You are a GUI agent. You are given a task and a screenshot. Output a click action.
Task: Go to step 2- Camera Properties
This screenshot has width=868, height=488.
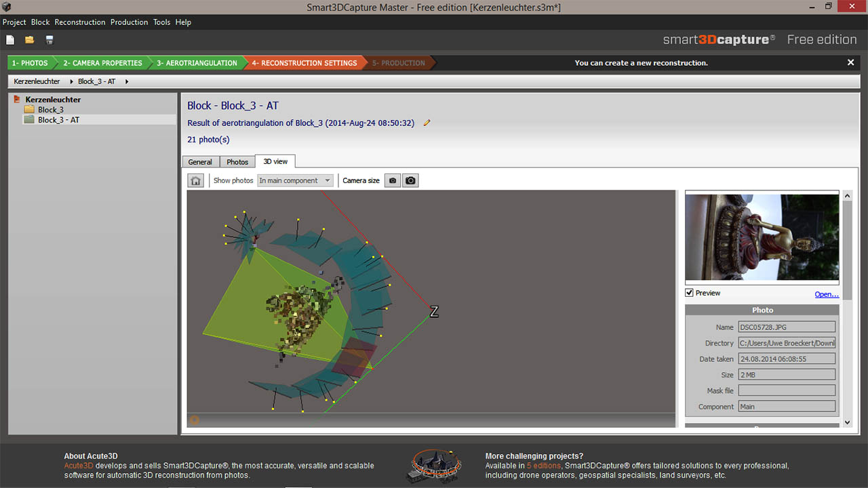(102, 63)
